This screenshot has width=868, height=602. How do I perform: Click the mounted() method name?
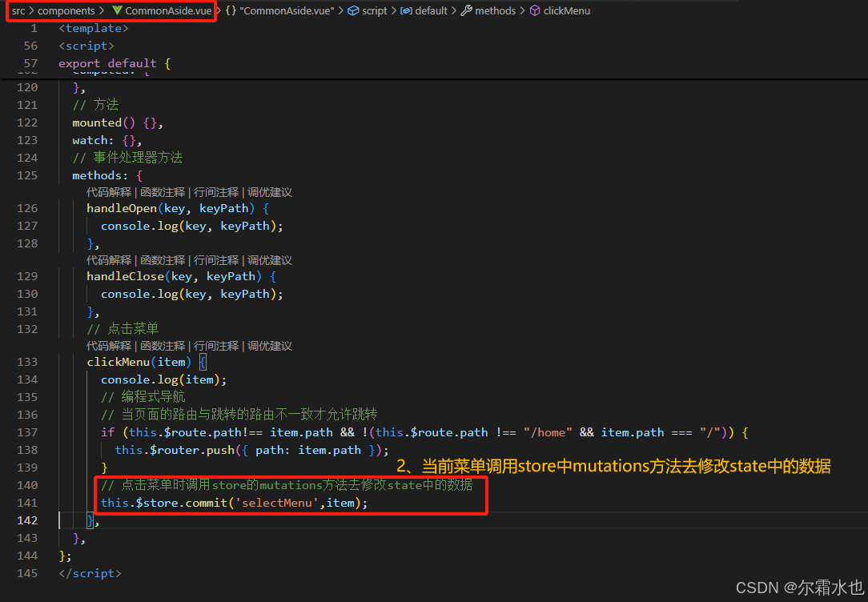(96, 122)
